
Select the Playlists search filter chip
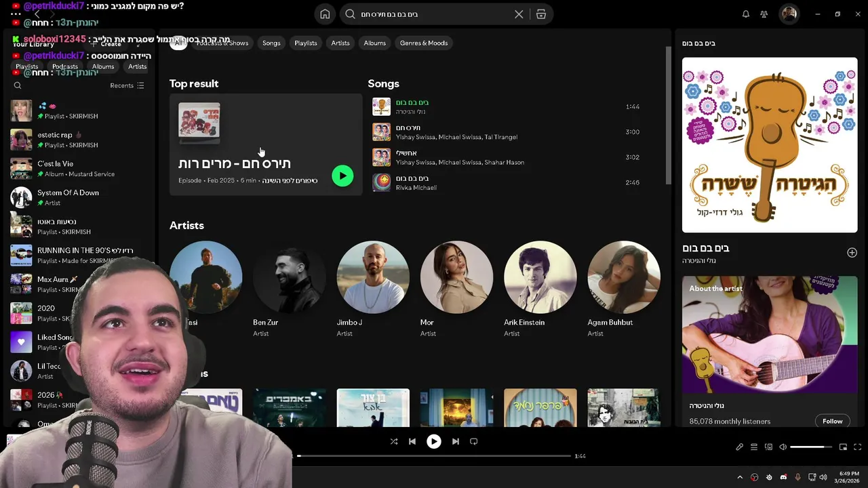(x=306, y=43)
